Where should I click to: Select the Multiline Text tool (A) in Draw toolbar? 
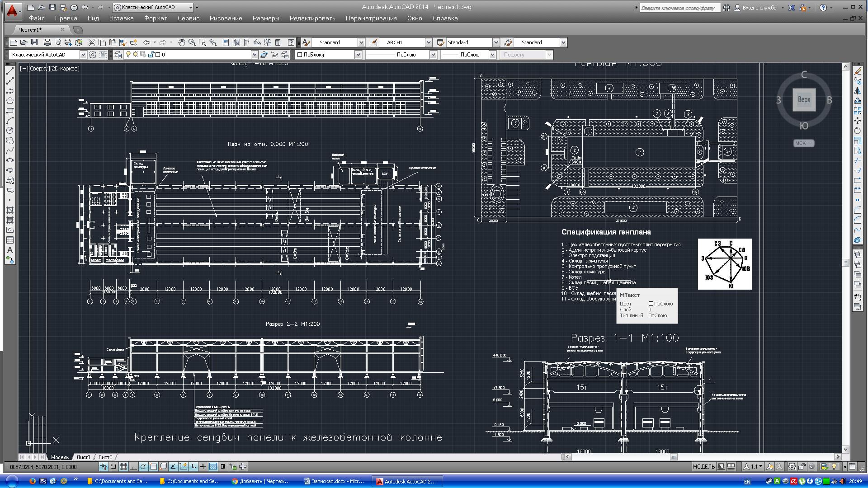click(x=10, y=250)
